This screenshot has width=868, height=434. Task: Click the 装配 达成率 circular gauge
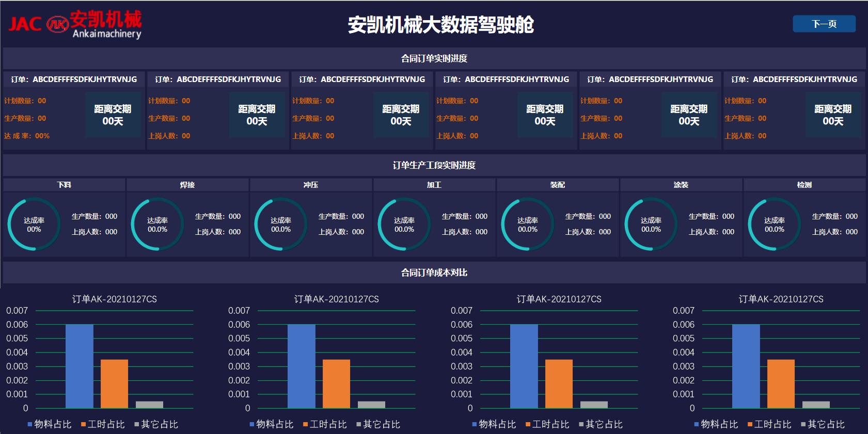tap(528, 224)
